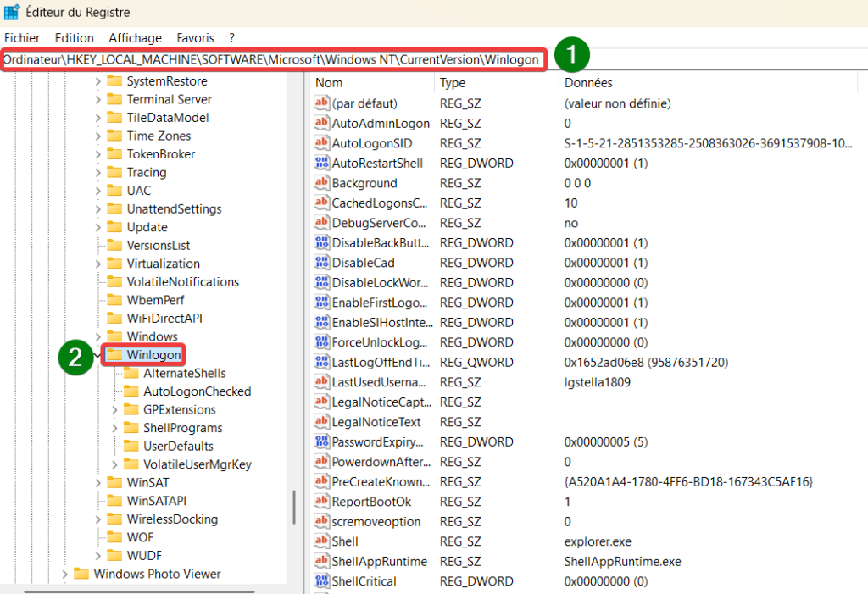Select the PowerdownAfter... value name
The width and height of the screenshot is (868, 594).
click(x=381, y=462)
